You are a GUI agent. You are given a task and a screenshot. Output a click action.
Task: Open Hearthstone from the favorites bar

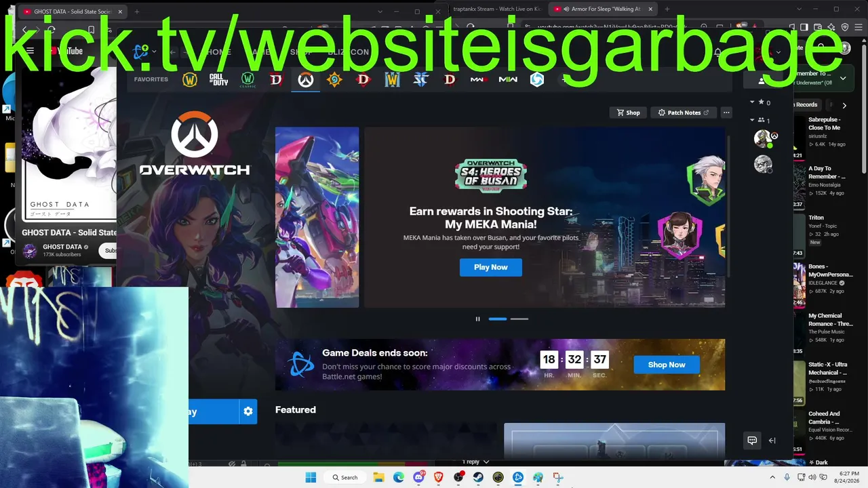point(334,80)
